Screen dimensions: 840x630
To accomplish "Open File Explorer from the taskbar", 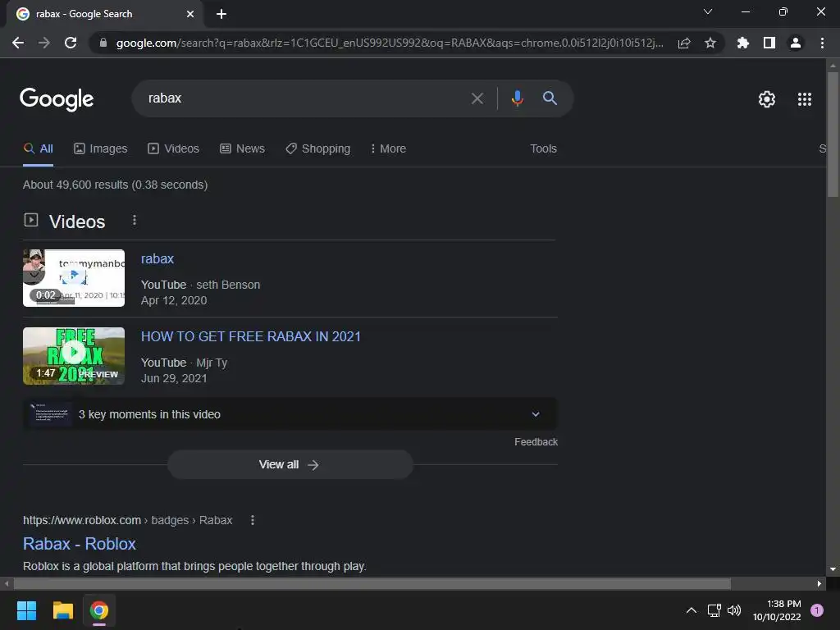I will pyautogui.click(x=62, y=610).
